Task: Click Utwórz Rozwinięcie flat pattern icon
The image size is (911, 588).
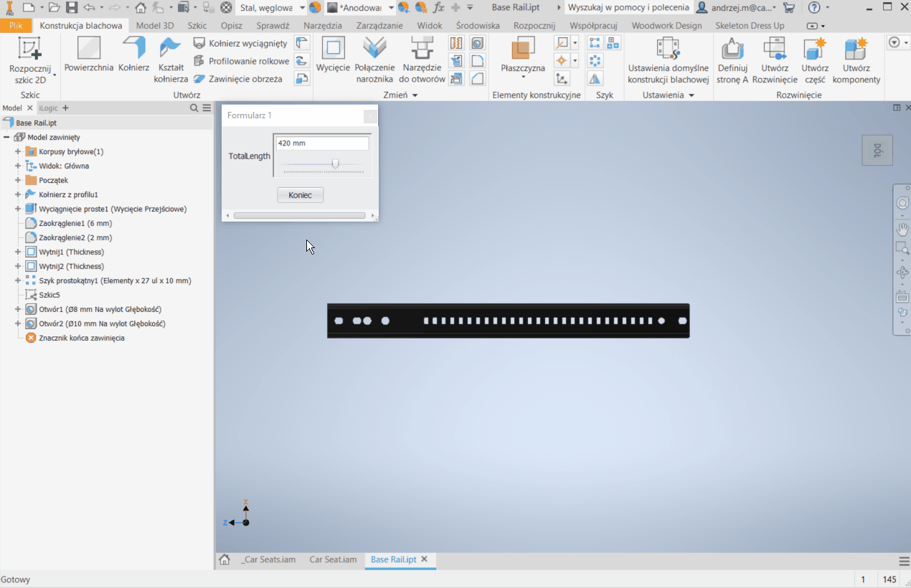Action: [x=775, y=60]
